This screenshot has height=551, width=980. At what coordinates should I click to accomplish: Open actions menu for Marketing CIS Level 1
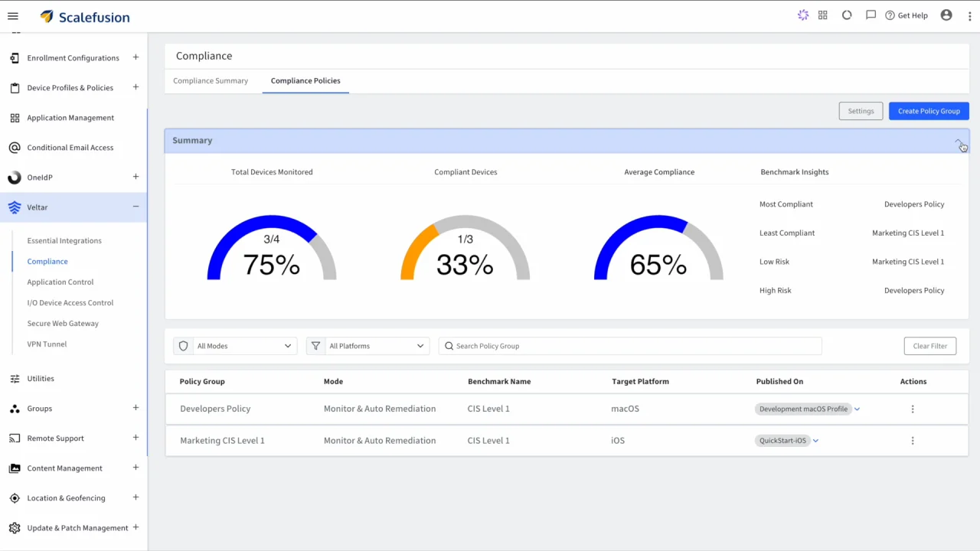(x=912, y=441)
